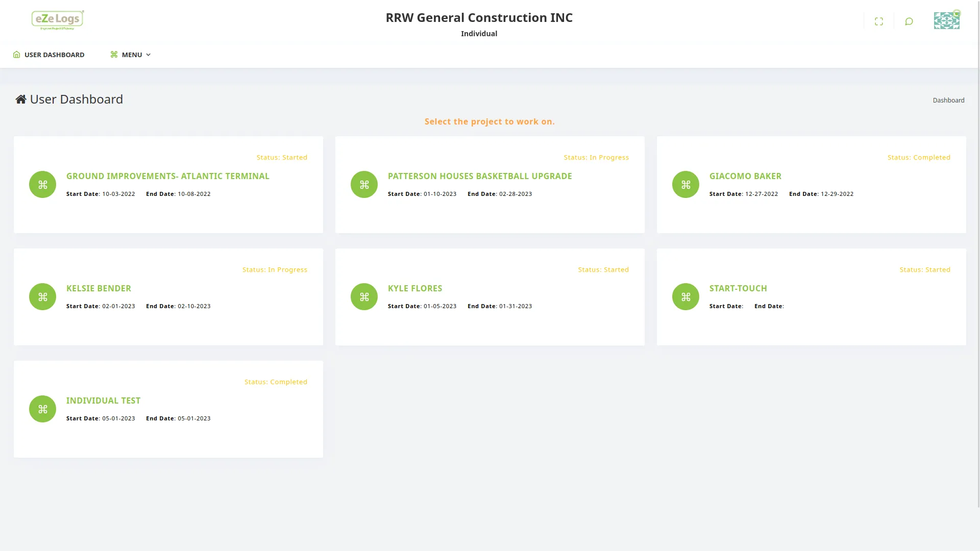
Task: Select the START-TOUCH project title
Action: [x=738, y=288]
